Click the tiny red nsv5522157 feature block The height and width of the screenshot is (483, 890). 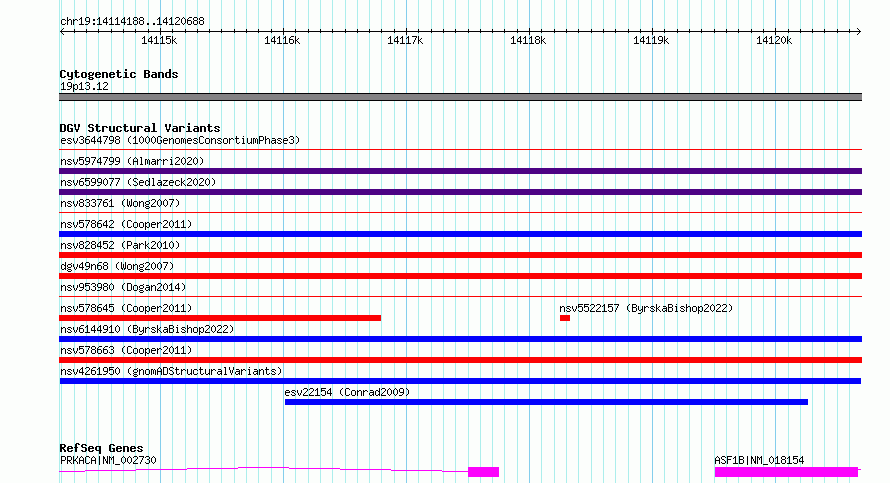pos(565,318)
